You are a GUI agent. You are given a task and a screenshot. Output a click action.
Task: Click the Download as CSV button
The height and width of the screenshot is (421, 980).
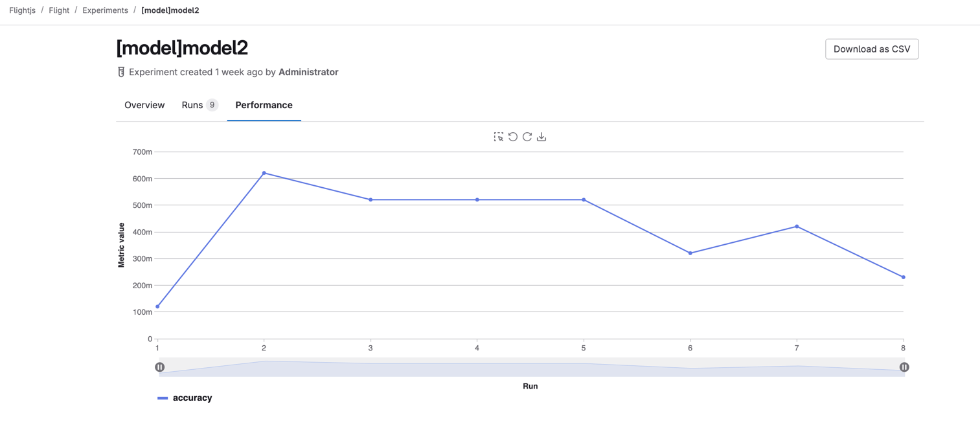coord(871,49)
